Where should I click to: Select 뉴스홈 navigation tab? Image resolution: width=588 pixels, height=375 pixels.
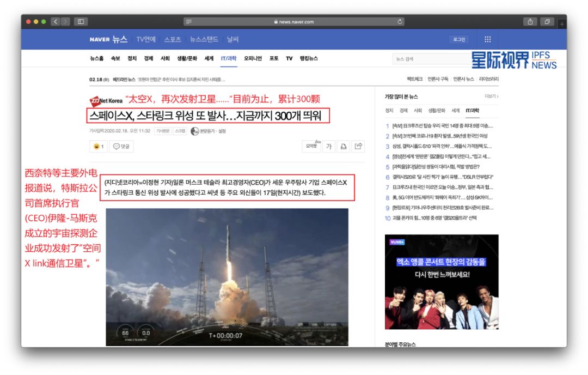coord(96,58)
